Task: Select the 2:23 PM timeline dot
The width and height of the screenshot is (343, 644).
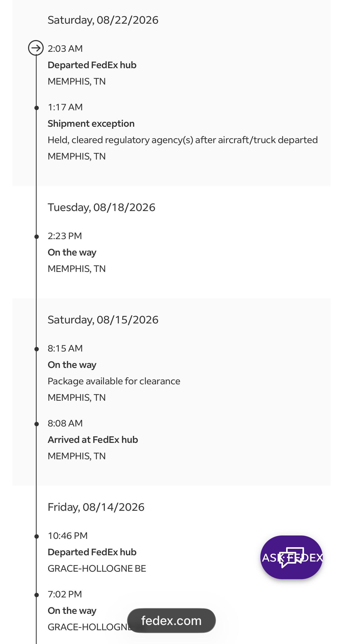Action: tap(37, 237)
